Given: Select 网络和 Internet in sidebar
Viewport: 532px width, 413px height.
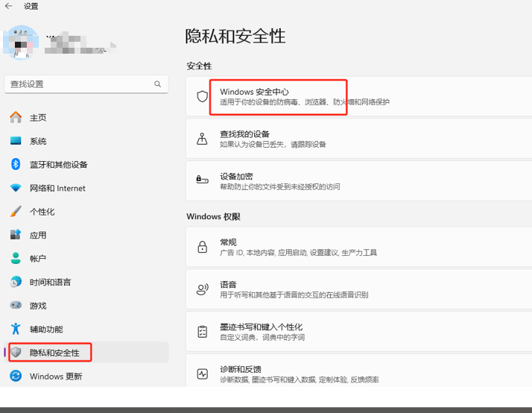Looking at the screenshot, I should tap(86, 188).
